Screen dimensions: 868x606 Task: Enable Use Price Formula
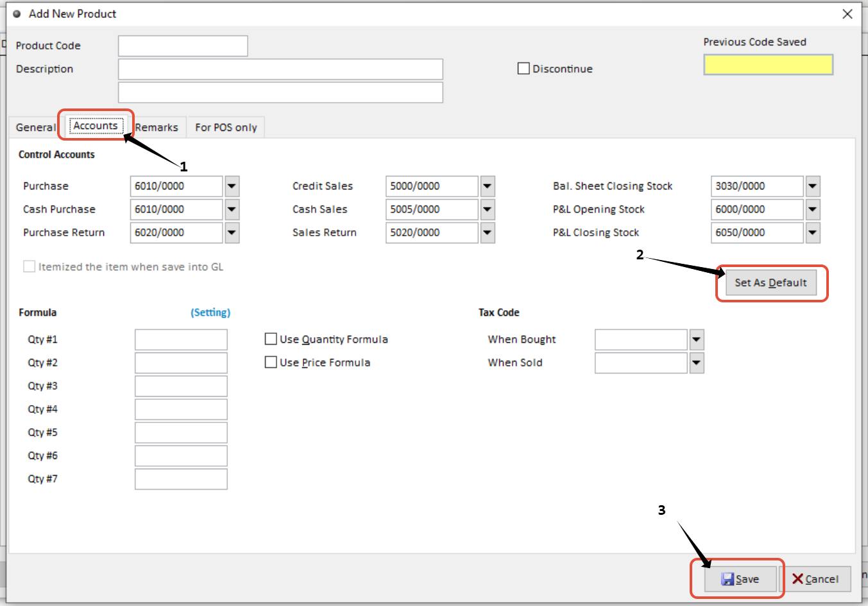pos(271,361)
